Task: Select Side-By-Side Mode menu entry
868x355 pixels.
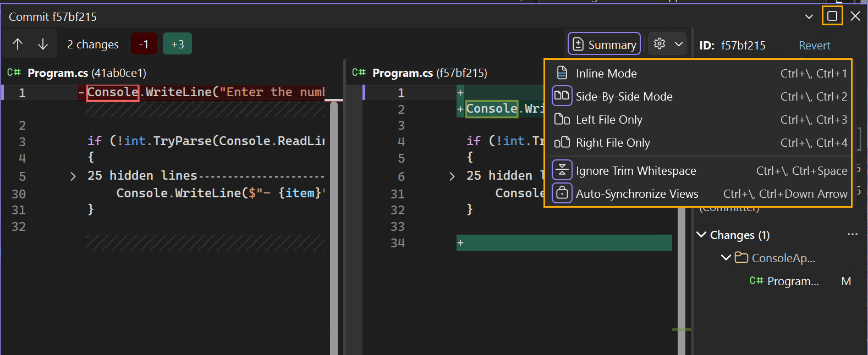Action: (624, 97)
